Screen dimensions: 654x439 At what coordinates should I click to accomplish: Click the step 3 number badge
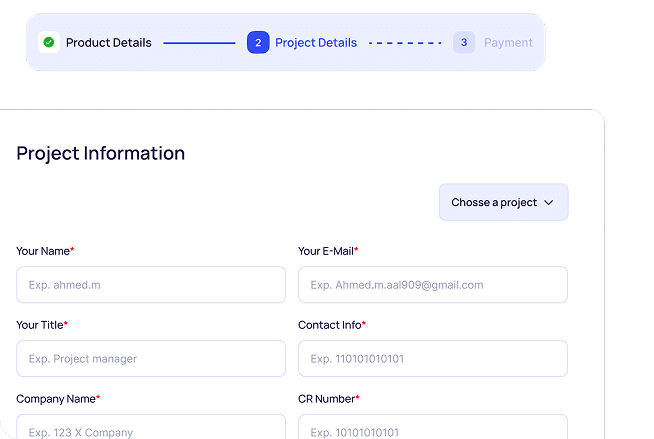[463, 42]
